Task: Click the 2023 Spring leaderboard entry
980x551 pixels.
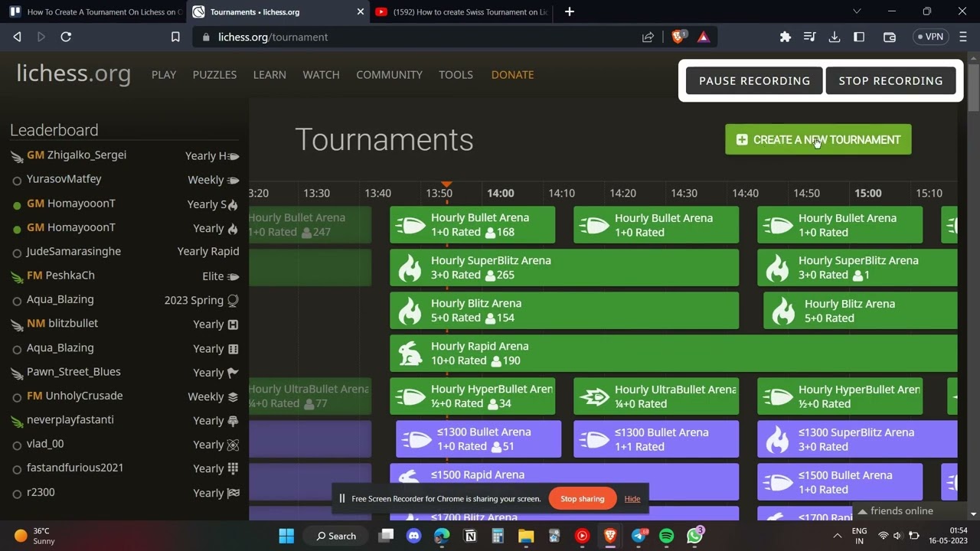Action: (201, 300)
